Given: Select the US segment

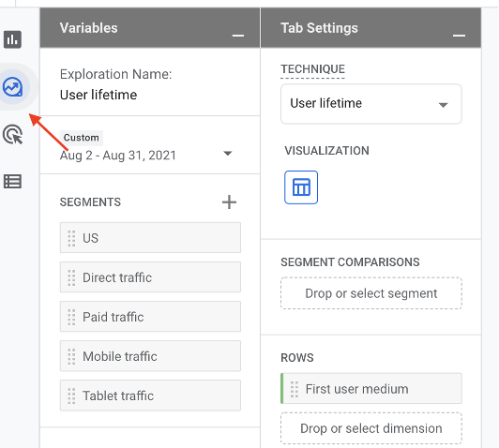Looking at the screenshot, I should [150, 237].
